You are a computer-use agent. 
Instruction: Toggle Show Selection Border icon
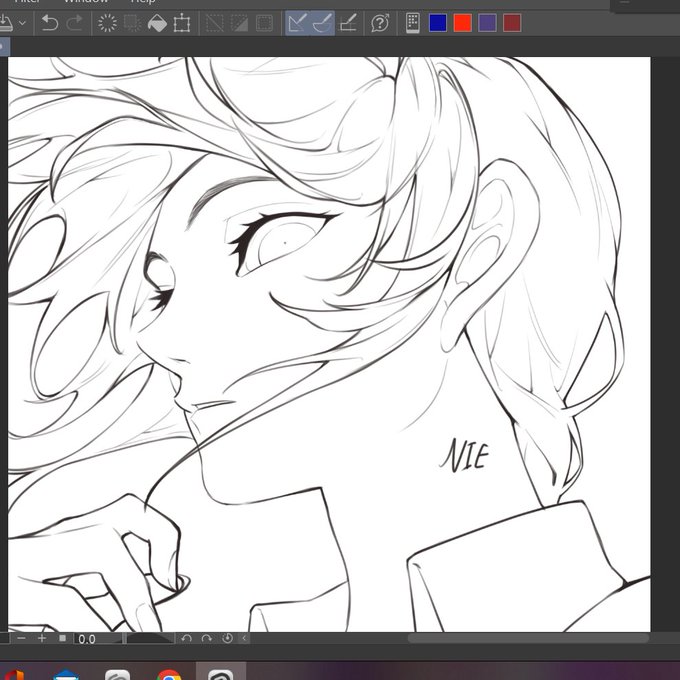(264, 23)
